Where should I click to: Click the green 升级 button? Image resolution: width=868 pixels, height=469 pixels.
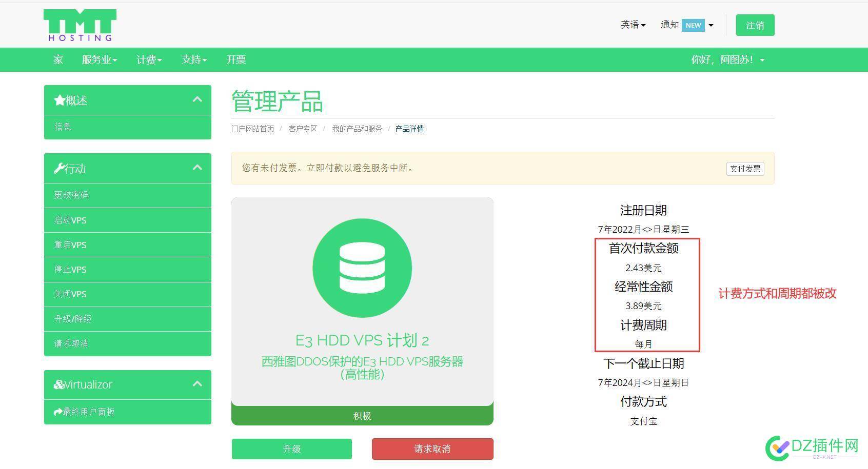tap(291, 449)
